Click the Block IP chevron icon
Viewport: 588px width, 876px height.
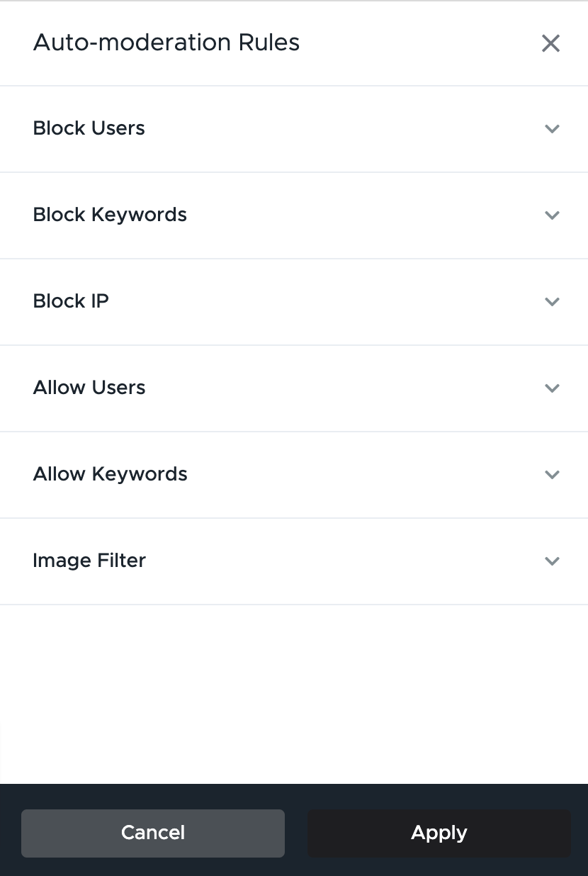point(552,302)
